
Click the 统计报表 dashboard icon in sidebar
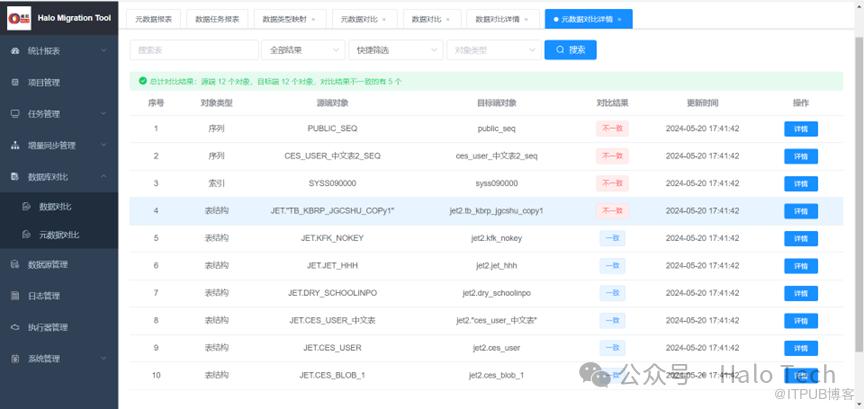click(x=14, y=51)
